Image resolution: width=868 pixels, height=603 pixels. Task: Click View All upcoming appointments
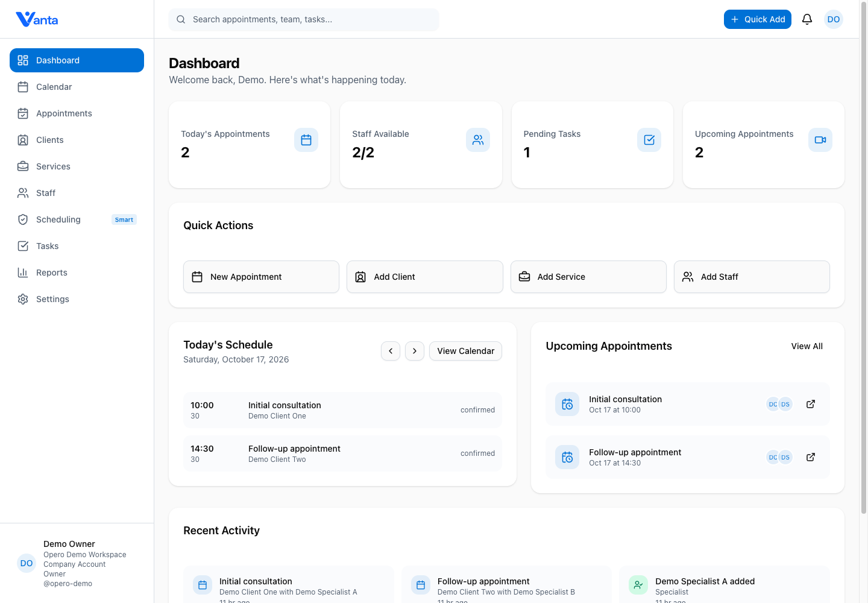tap(807, 346)
